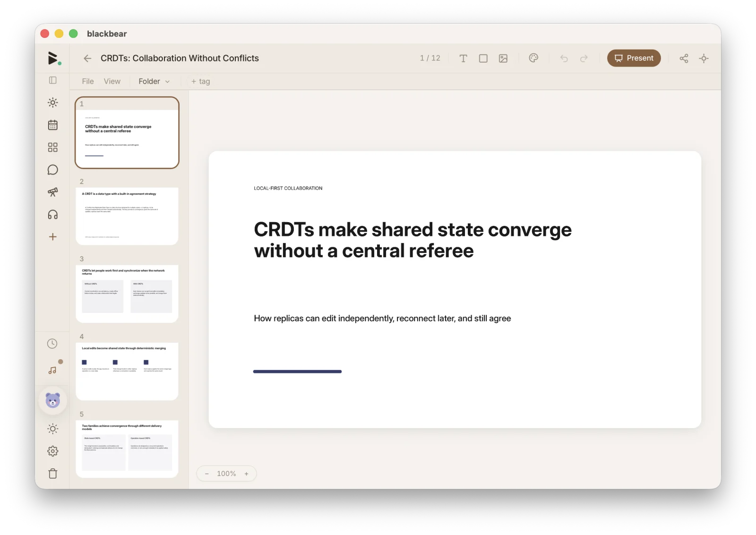Click the slide heading about CRDTs converging

point(412,240)
